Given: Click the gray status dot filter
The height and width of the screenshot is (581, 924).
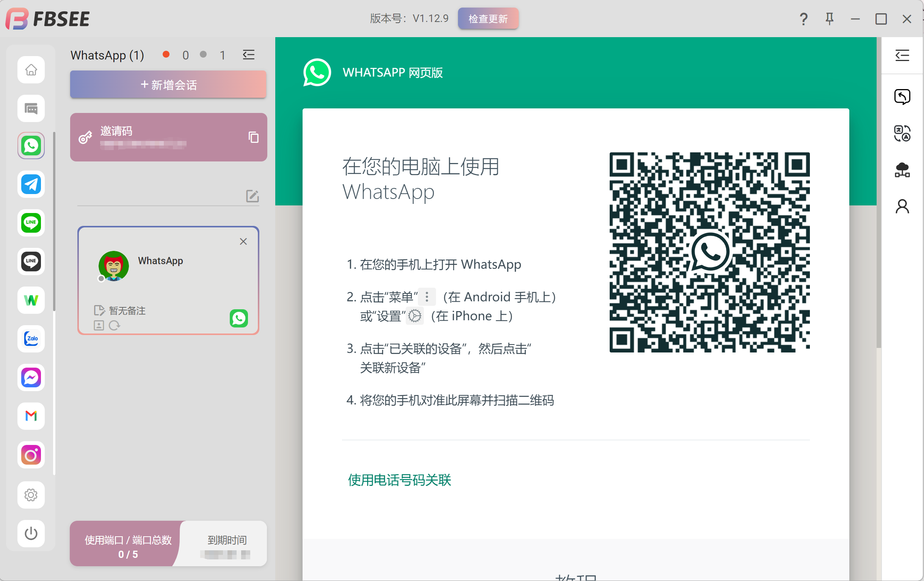Looking at the screenshot, I should (203, 55).
